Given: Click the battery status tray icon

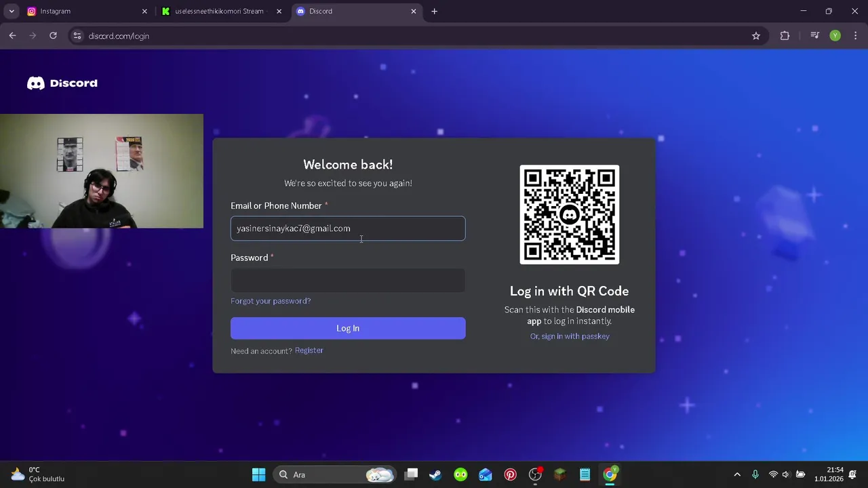Looking at the screenshot, I should 800,474.
